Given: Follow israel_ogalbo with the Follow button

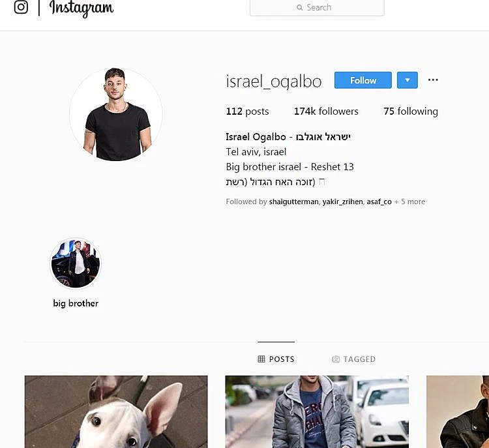Looking at the screenshot, I should [363, 80].
